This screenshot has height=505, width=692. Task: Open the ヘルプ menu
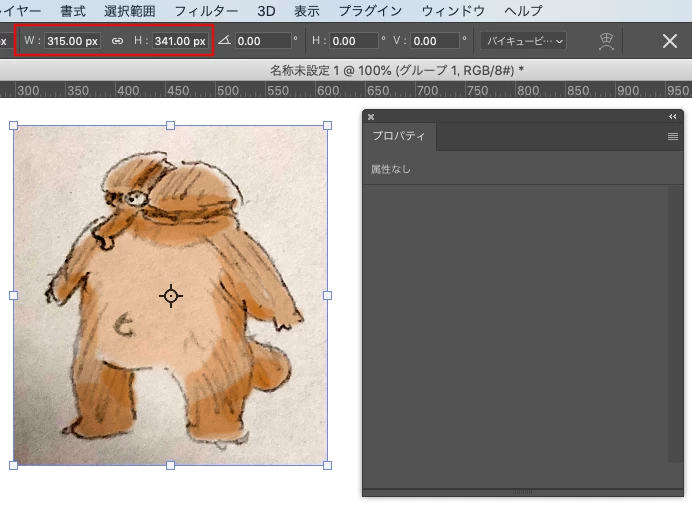523,11
